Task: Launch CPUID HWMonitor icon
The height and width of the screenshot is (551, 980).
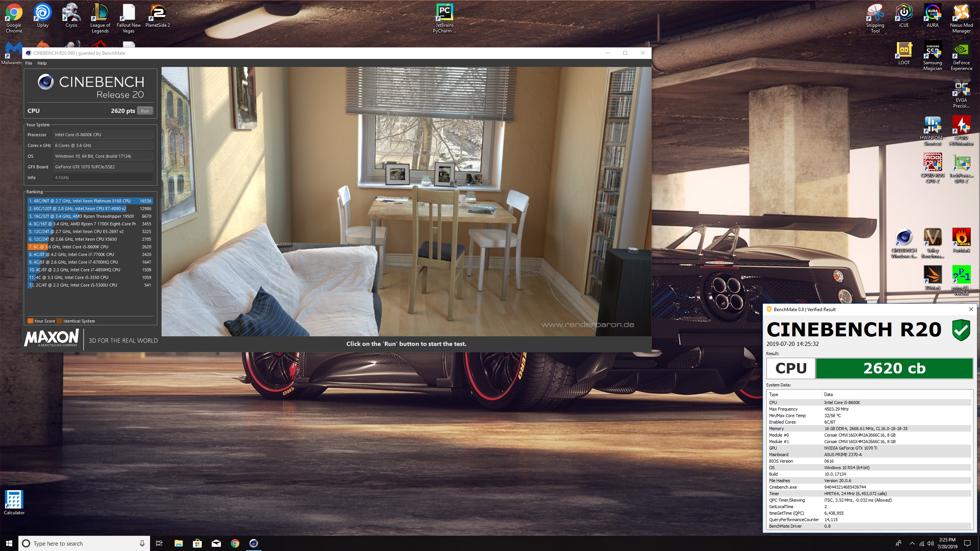Action: pyautogui.click(x=961, y=131)
